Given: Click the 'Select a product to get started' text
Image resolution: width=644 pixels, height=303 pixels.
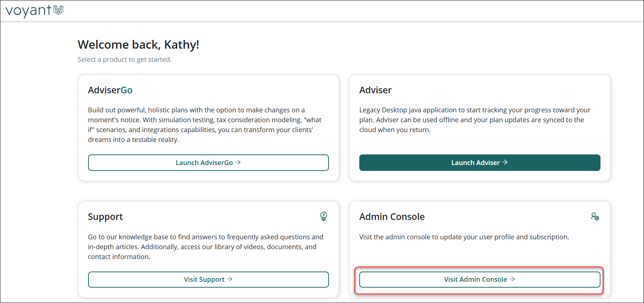Looking at the screenshot, I should coord(125,59).
